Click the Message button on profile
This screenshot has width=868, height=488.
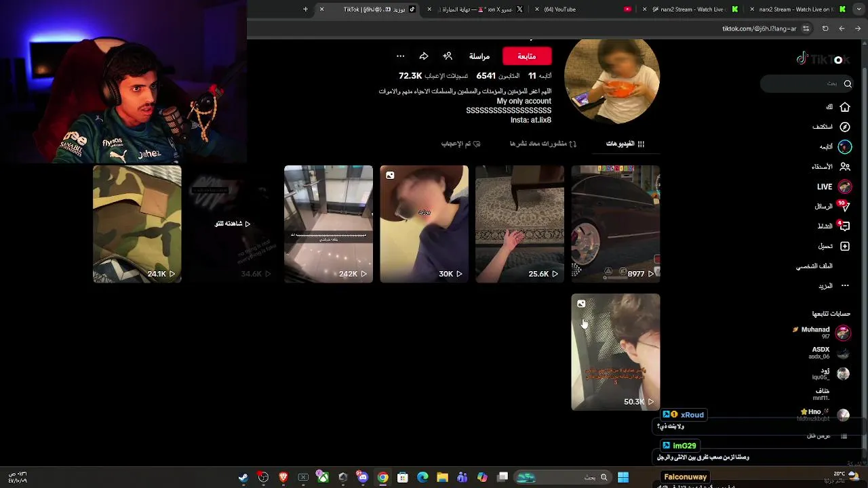click(x=479, y=56)
